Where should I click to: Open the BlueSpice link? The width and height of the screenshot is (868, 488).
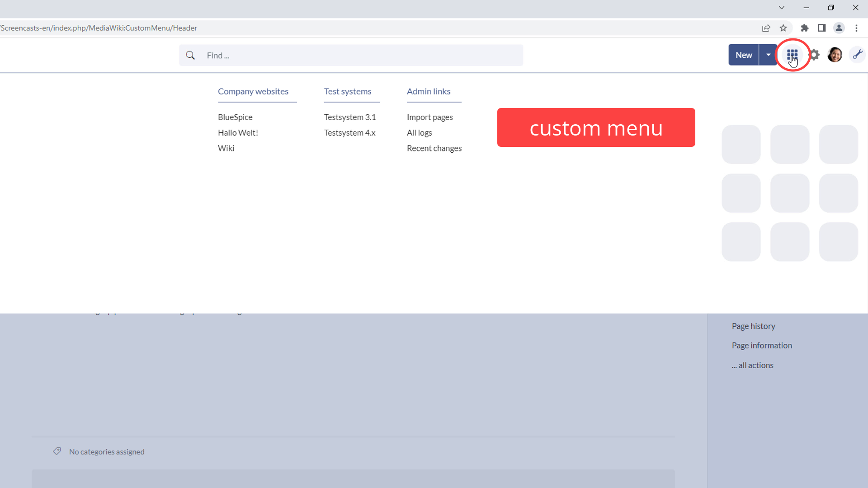pos(235,117)
